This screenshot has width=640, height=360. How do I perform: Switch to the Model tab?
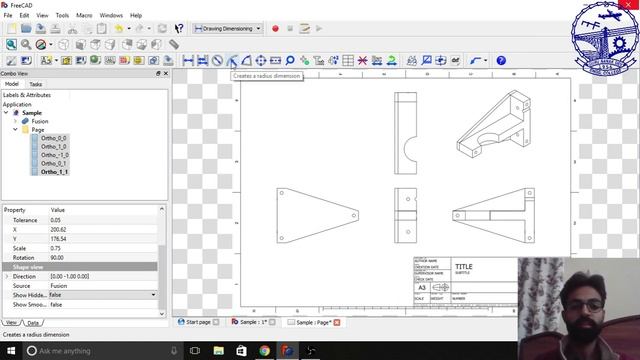11,84
